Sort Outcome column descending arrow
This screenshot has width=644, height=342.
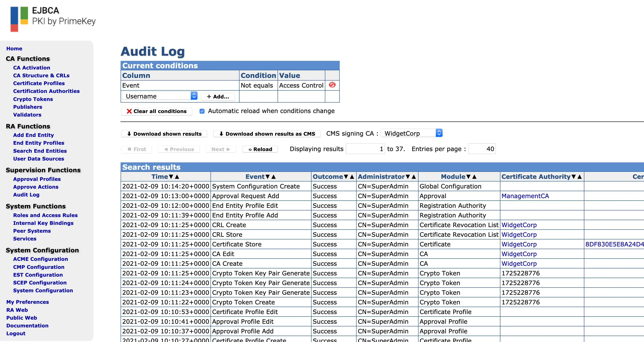346,177
